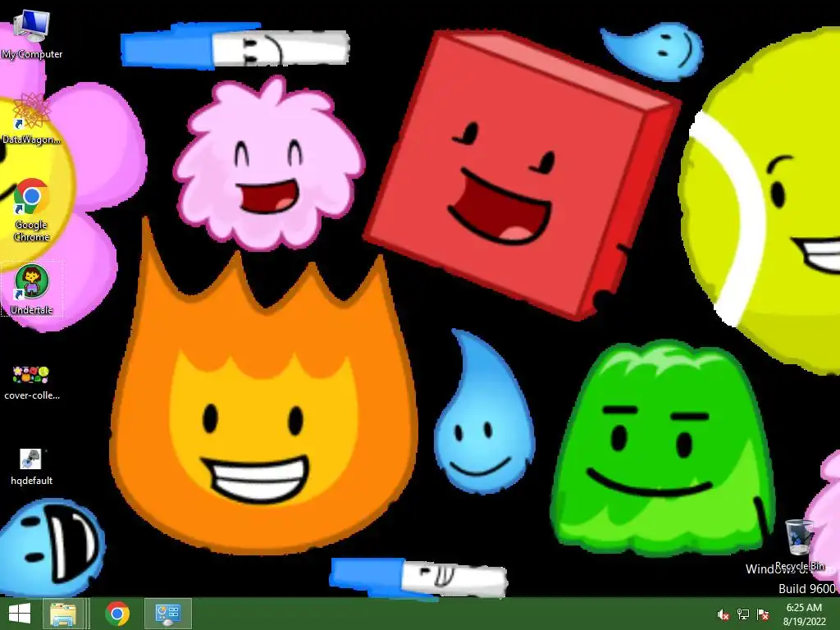Open Action Center flag tray icon
The image size is (840, 630).
(763, 614)
